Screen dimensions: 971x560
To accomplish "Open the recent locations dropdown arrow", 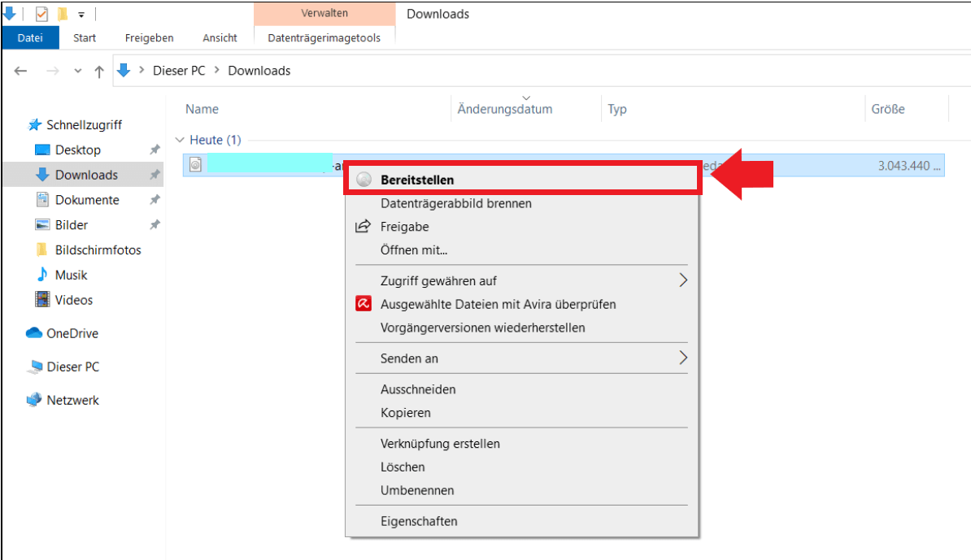I will point(78,71).
